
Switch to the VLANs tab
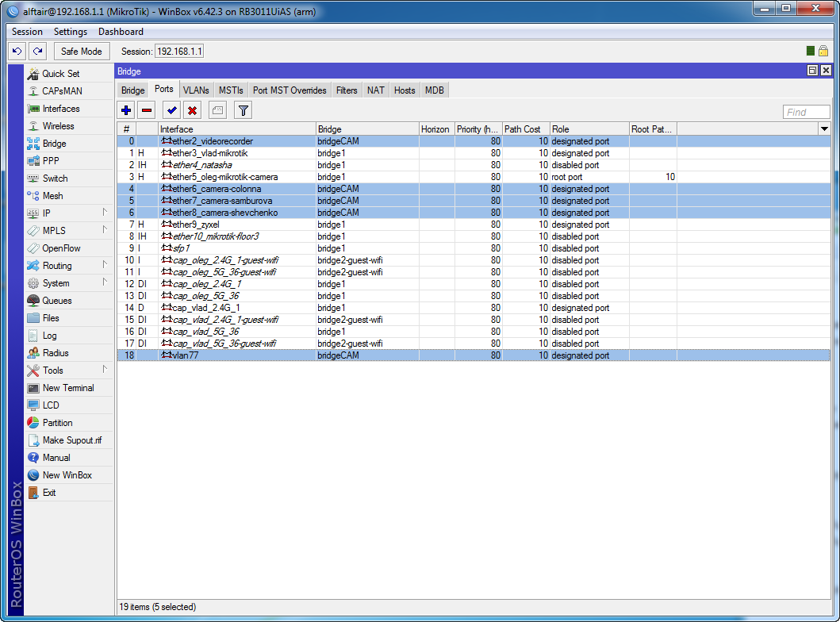coord(196,90)
